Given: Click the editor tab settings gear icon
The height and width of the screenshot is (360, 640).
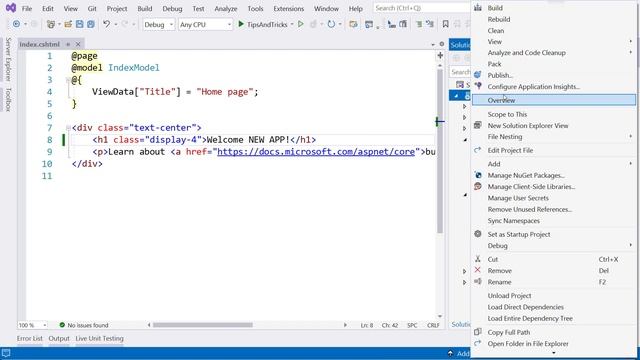Looking at the screenshot, I should 442,44.
